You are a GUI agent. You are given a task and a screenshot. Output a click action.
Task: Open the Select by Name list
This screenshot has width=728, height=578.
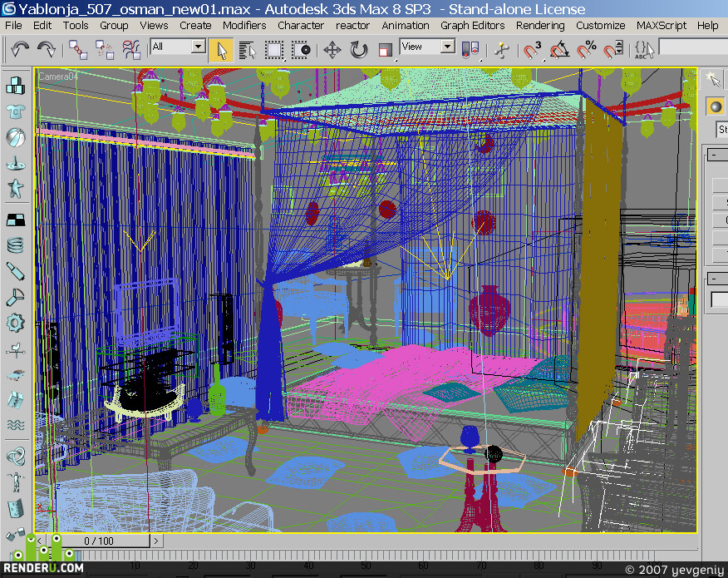248,50
